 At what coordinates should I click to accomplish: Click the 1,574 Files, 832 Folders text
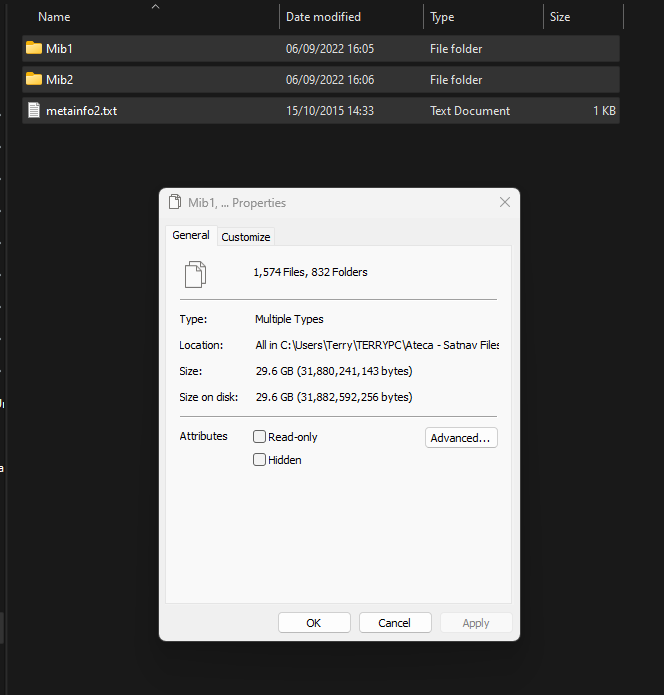point(310,272)
